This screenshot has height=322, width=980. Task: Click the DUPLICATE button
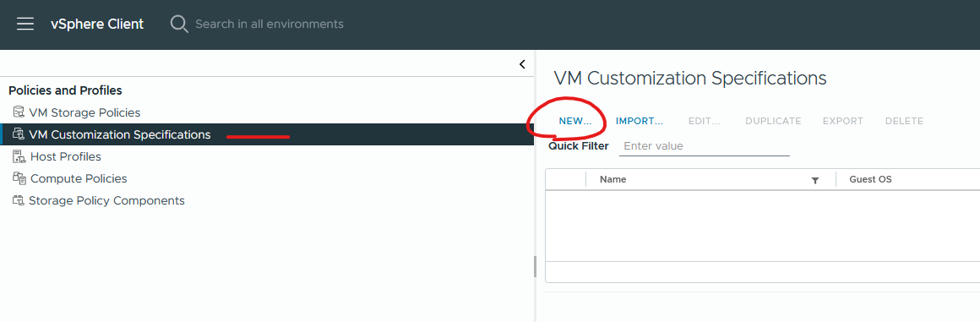(x=773, y=122)
